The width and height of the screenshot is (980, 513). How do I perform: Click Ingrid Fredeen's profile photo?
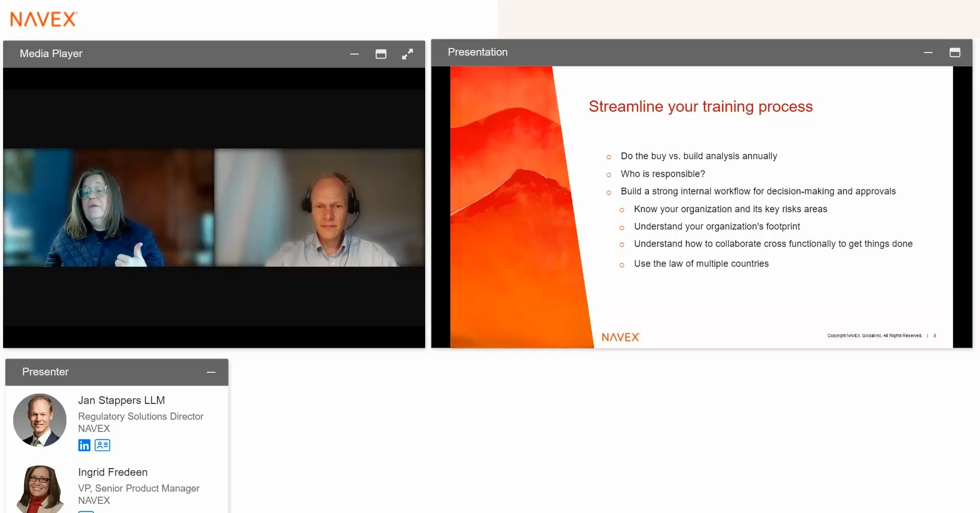click(x=40, y=488)
